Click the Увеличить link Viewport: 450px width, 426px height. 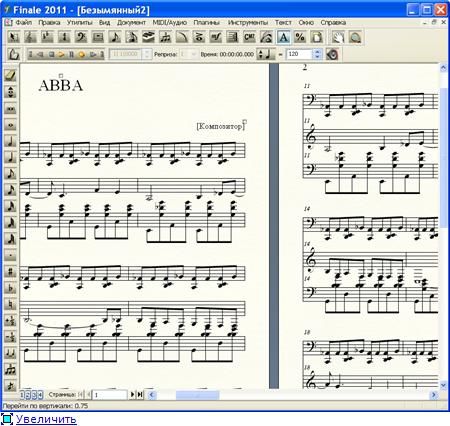coord(46,419)
